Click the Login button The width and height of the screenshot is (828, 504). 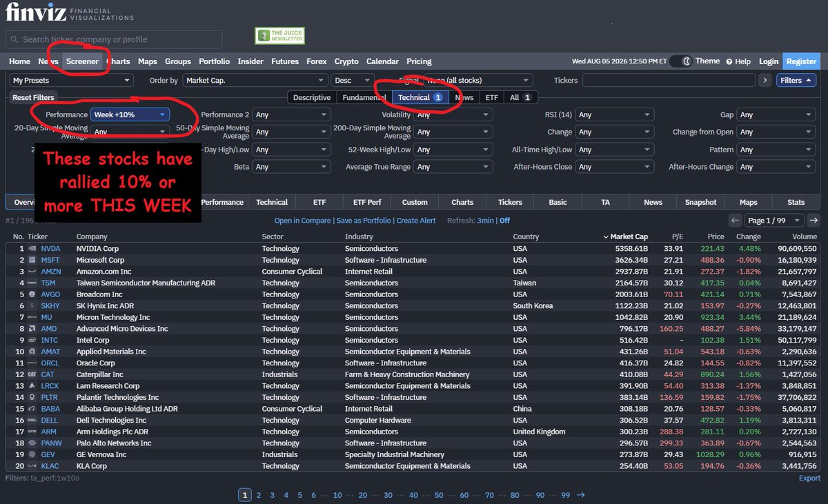(x=769, y=61)
